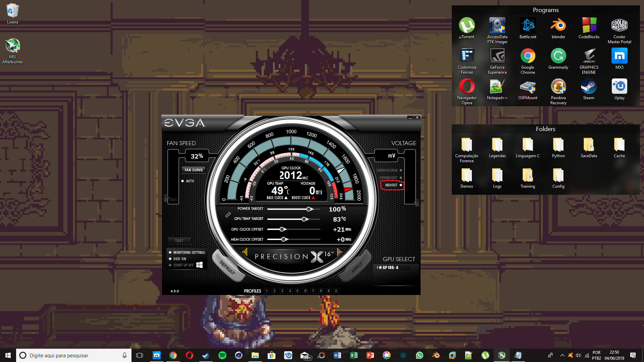Select profile slot 3
The width and height of the screenshot is (644, 362).
282,291
